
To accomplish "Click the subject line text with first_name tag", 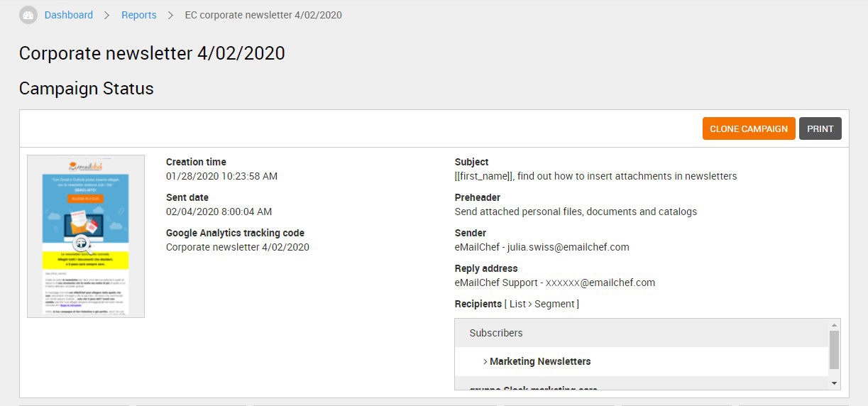I will tap(596, 176).
